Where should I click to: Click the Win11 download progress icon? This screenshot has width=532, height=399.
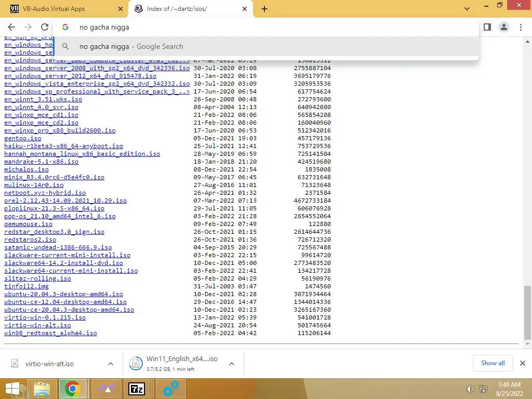coord(136,363)
